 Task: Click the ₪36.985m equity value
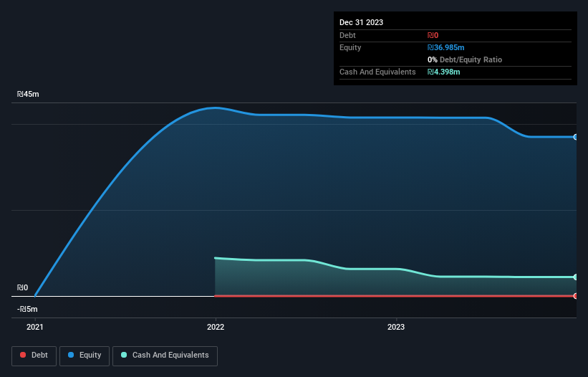[446, 47]
